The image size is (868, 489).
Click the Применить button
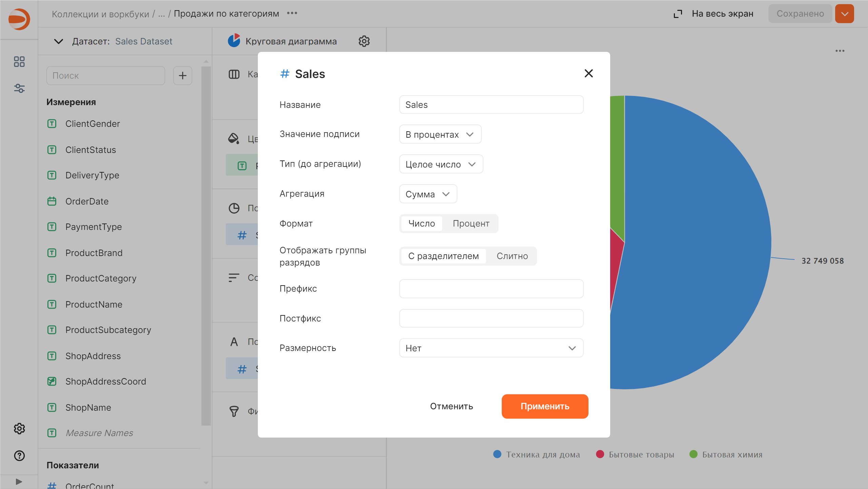coord(544,406)
